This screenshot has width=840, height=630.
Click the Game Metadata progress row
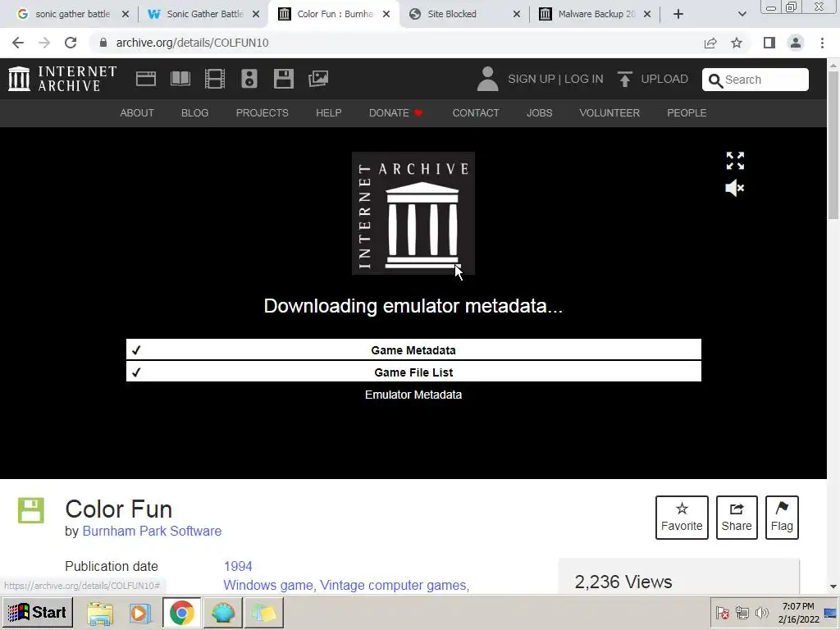point(413,349)
